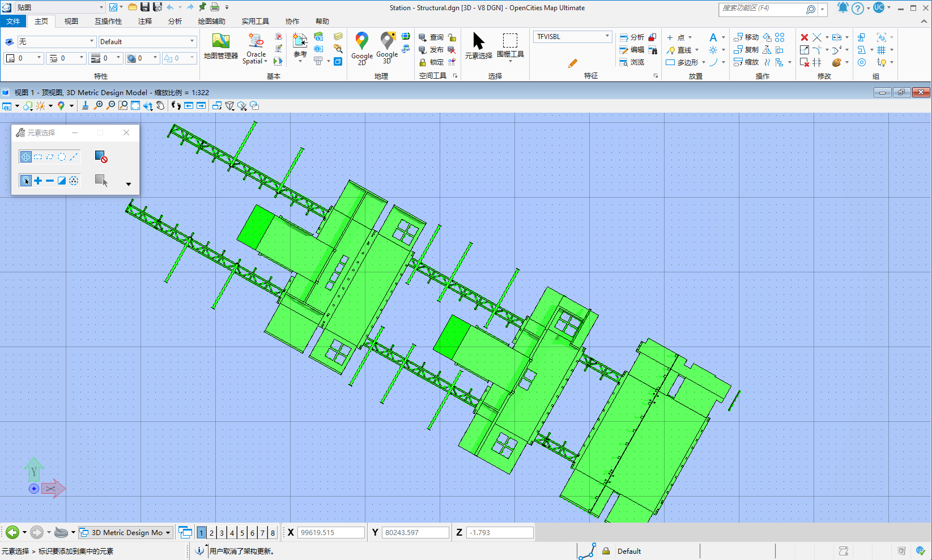932x560 pixels.
Task: Click the red X delete element icon
Action: point(804,37)
